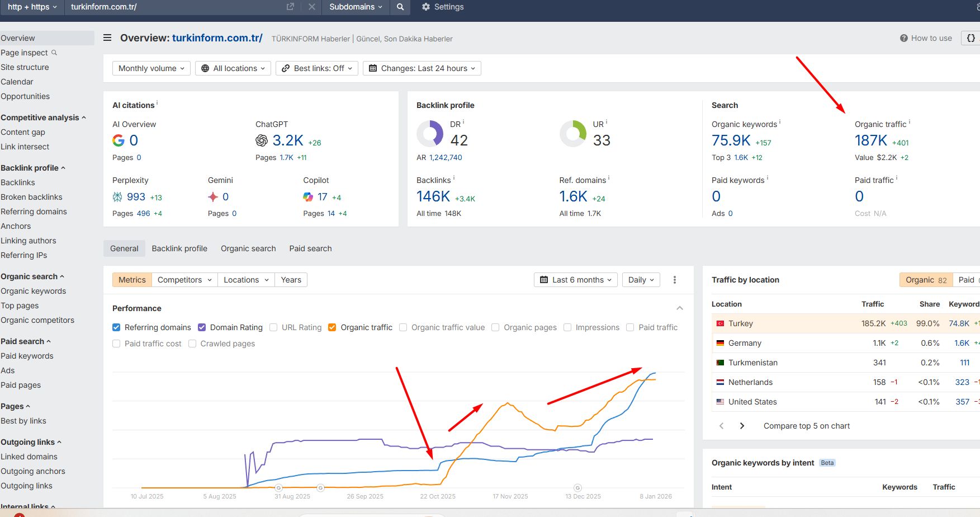980x517 pixels.
Task: Uncheck the Referring domains checkbox
Action: point(116,327)
